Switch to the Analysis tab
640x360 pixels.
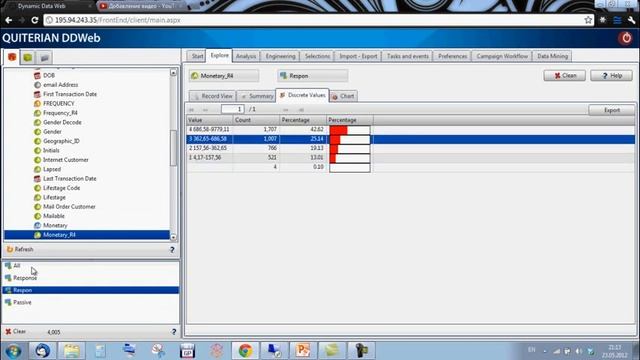pyautogui.click(x=246, y=56)
